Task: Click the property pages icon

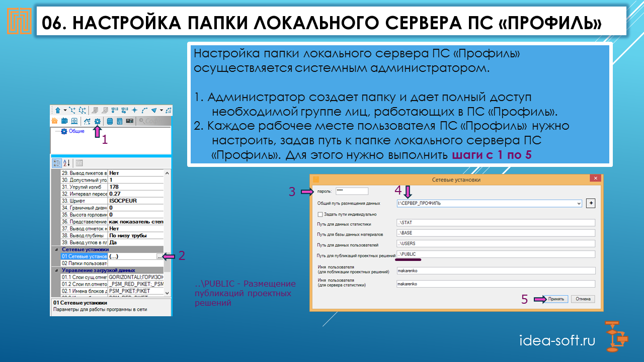Action: pyautogui.click(x=79, y=163)
